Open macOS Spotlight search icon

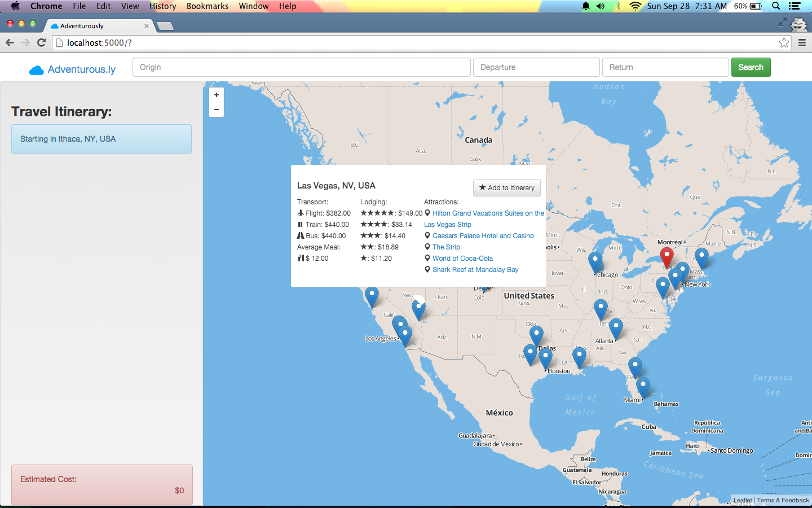[776, 6]
